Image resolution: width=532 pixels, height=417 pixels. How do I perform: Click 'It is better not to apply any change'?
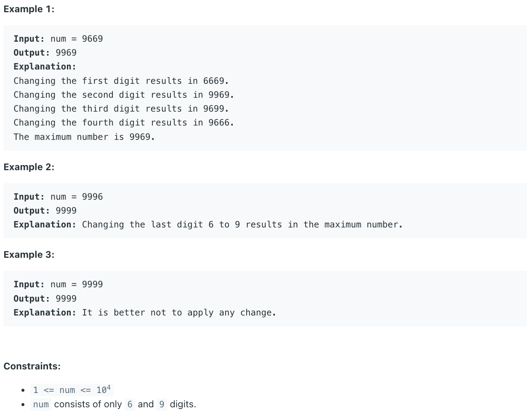tap(179, 313)
